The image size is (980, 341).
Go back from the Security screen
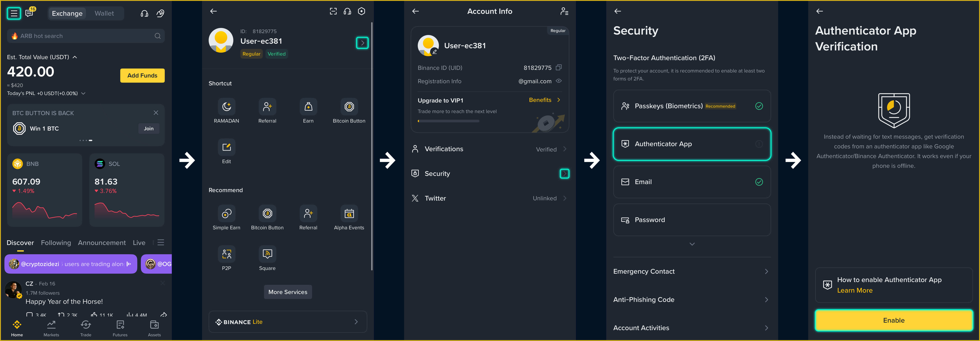618,11
